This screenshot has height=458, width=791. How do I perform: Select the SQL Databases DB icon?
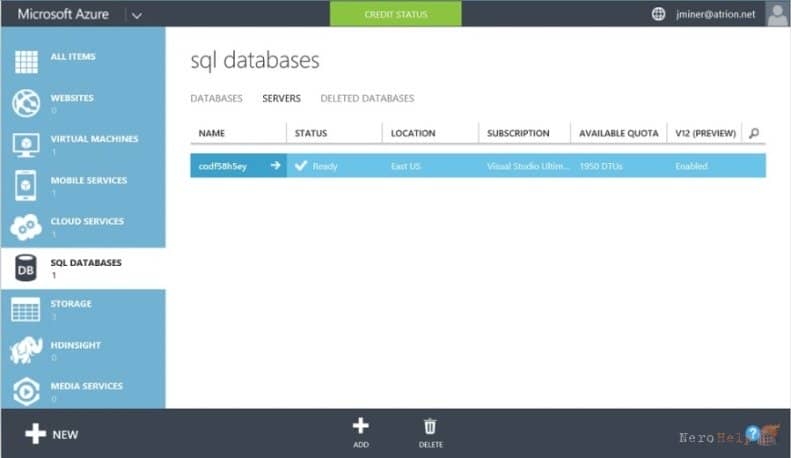[26, 268]
